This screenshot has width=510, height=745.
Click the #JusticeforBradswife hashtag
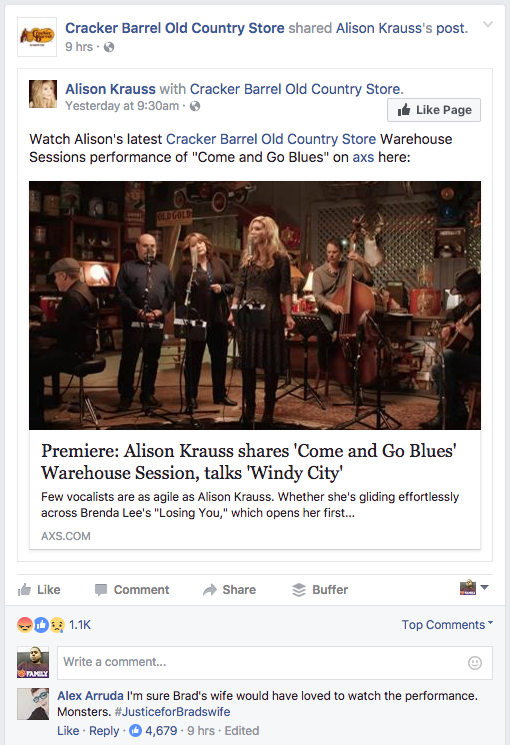pyautogui.click(x=172, y=712)
